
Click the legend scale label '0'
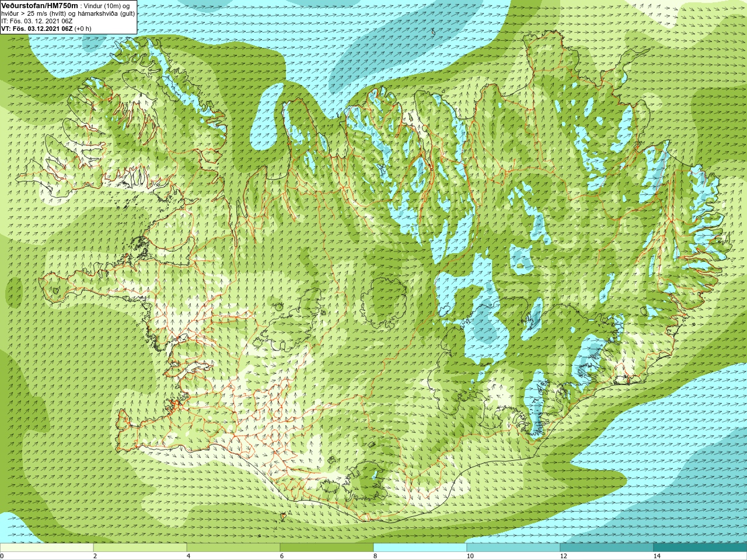[2, 556]
